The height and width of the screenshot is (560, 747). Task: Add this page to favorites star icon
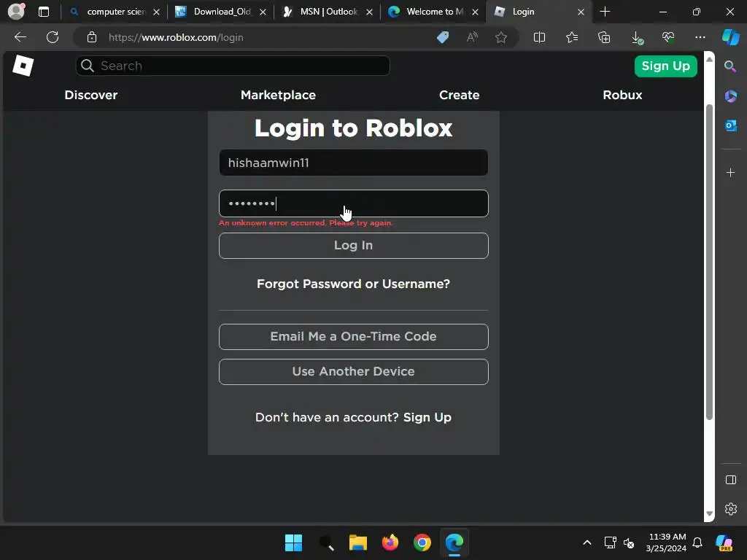click(x=500, y=37)
